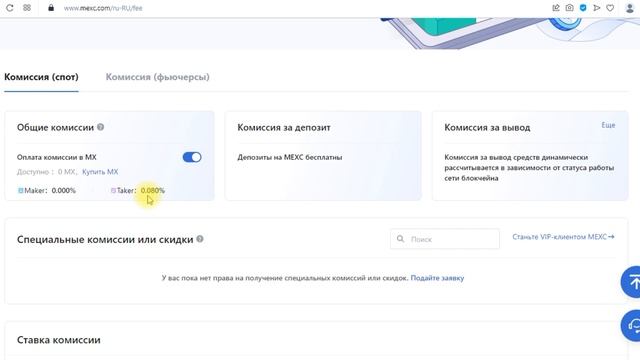
Task: Click the Maker 0.000% value
Action: pyautogui.click(x=64, y=190)
